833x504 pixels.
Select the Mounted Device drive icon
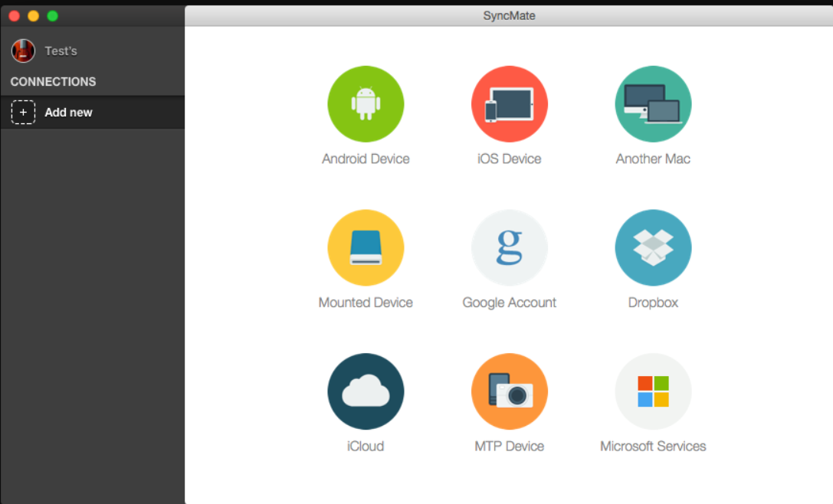point(366,248)
